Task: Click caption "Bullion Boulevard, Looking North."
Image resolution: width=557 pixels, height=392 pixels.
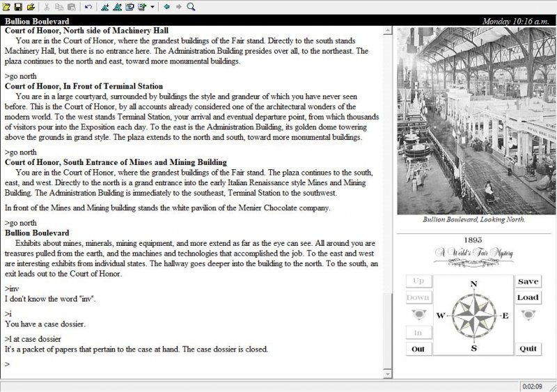Action: tap(473, 219)
